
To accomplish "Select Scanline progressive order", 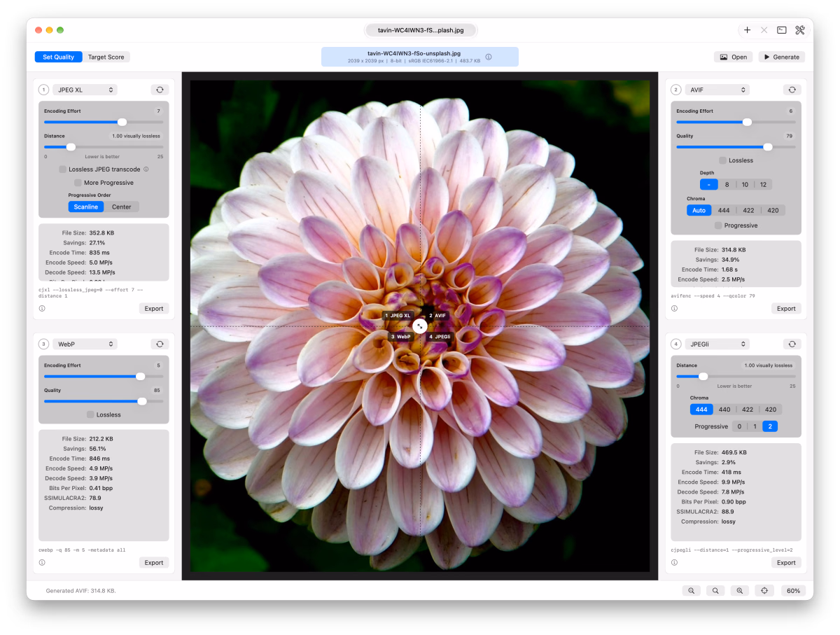I will [x=86, y=207].
